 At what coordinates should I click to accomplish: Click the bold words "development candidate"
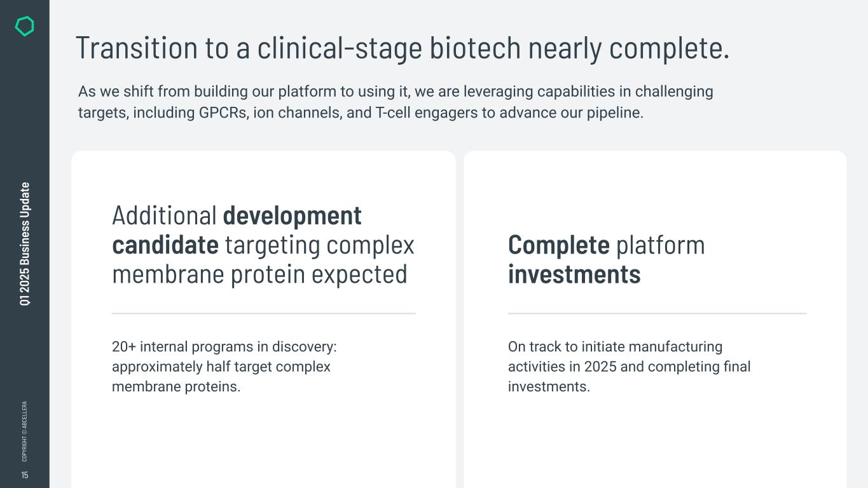(292, 217)
